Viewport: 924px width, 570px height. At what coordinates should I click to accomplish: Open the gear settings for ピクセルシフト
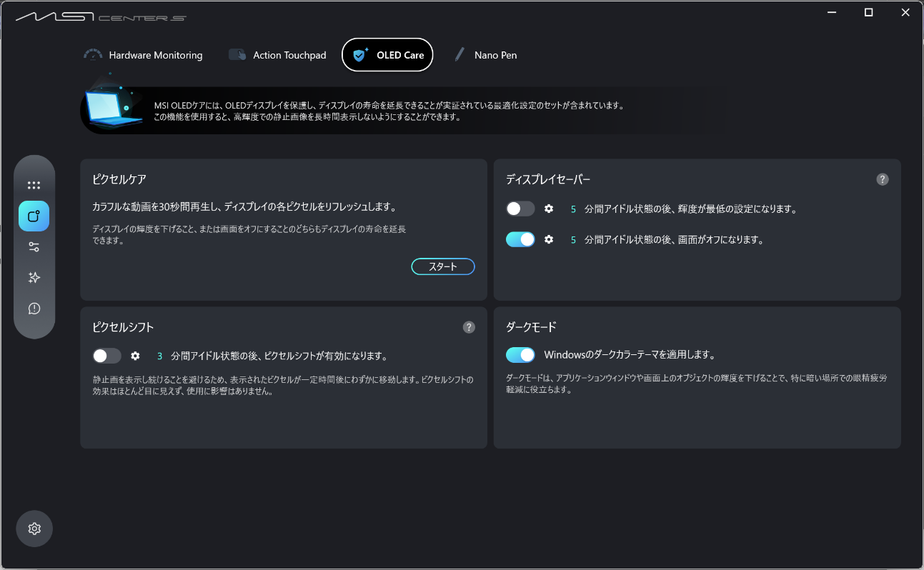tap(135, 356)
